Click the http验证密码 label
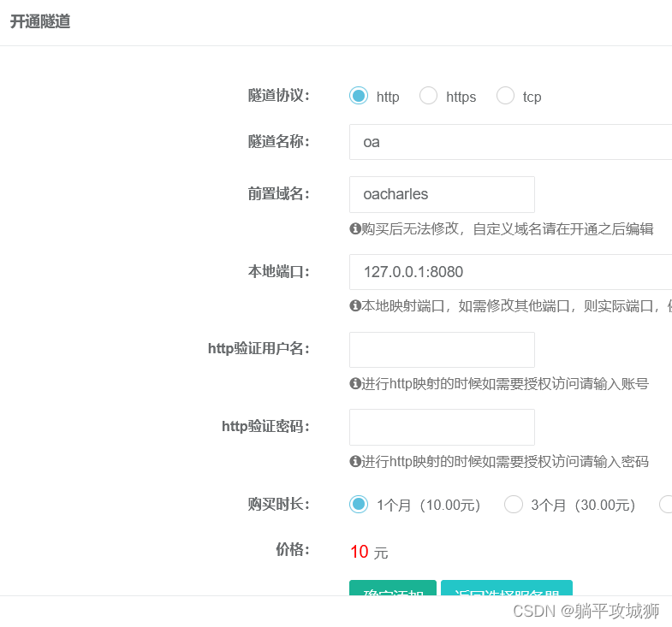This screenshot has height=627, width=672. tap(265, 427)
